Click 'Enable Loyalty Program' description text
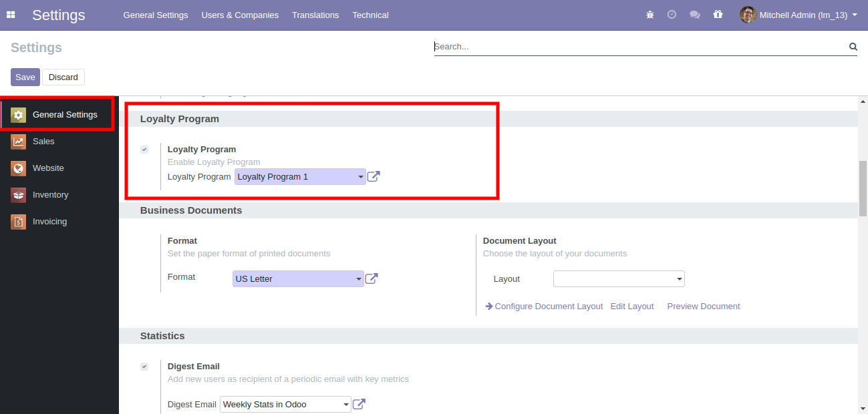 [x=214, y=162]
